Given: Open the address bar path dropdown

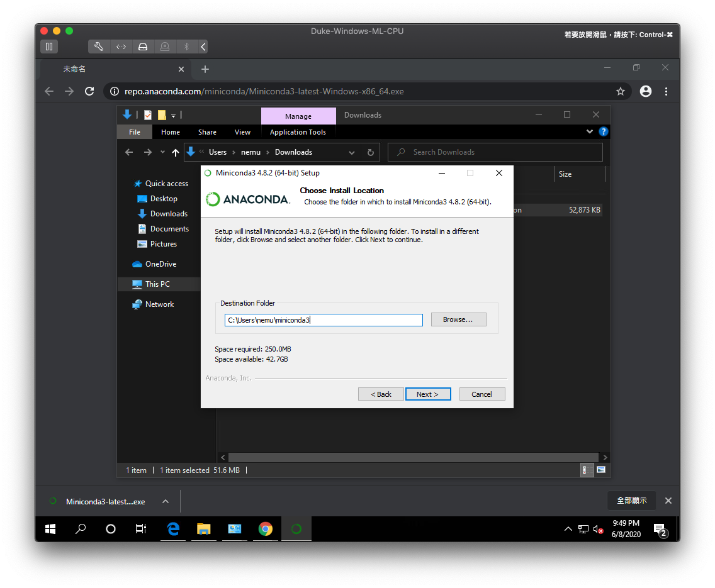Looking at the screenshot, I should pyautogui.click(x=352, y=152).
